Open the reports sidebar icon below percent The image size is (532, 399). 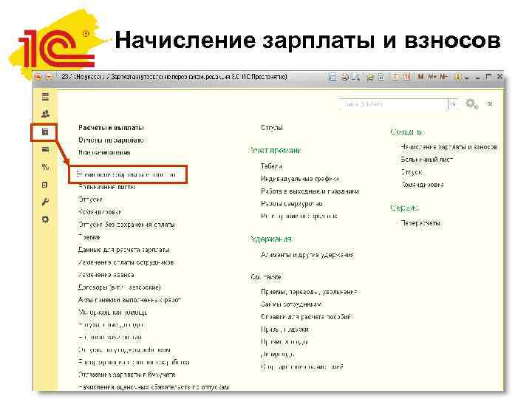point(45,185)
